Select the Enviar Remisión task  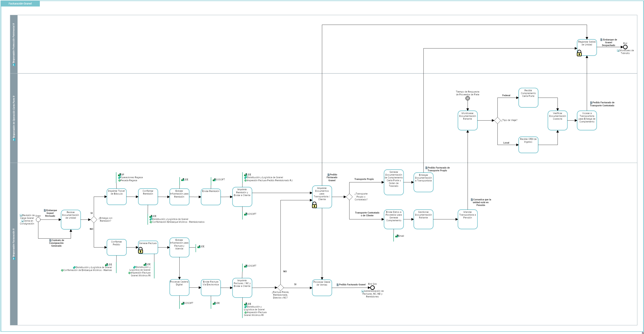click(x=211, y=197)
